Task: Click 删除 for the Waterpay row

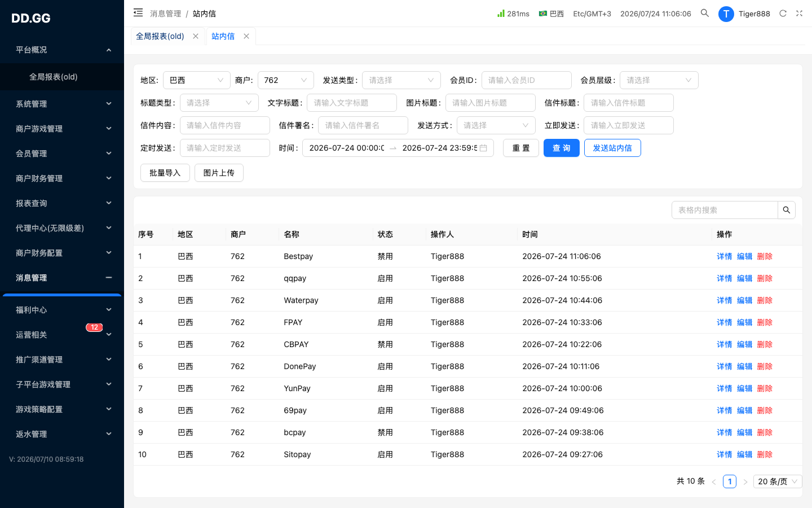Action: click(765, 300)
